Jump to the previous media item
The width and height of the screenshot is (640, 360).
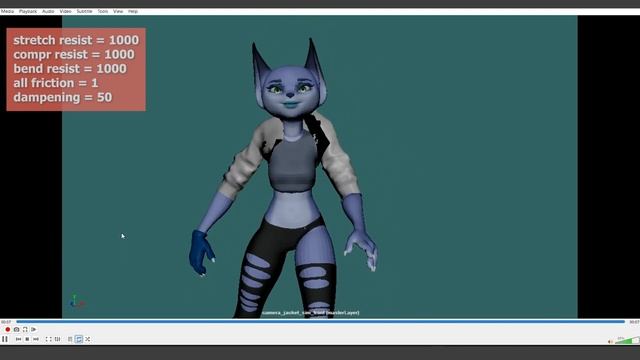18,339
